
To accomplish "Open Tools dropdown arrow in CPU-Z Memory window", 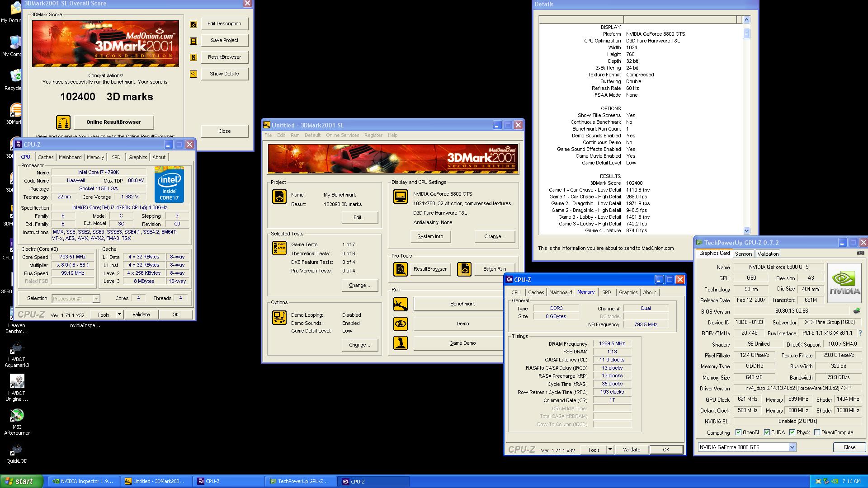I will click(610, 450).
